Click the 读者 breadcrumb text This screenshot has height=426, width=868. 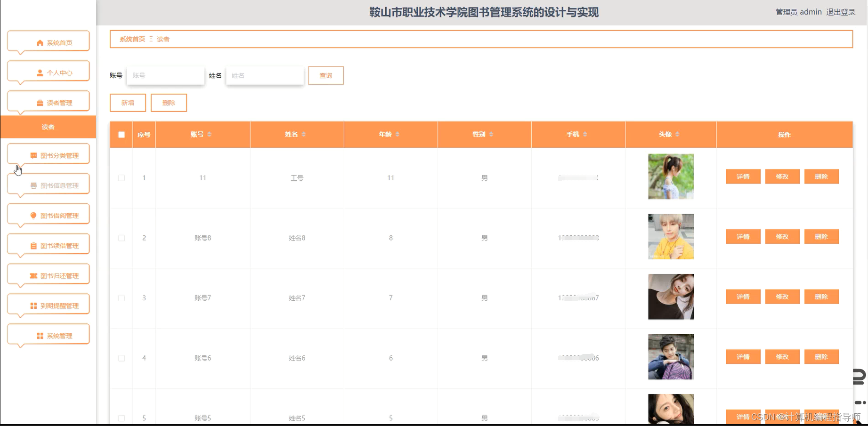click(163, 39)
